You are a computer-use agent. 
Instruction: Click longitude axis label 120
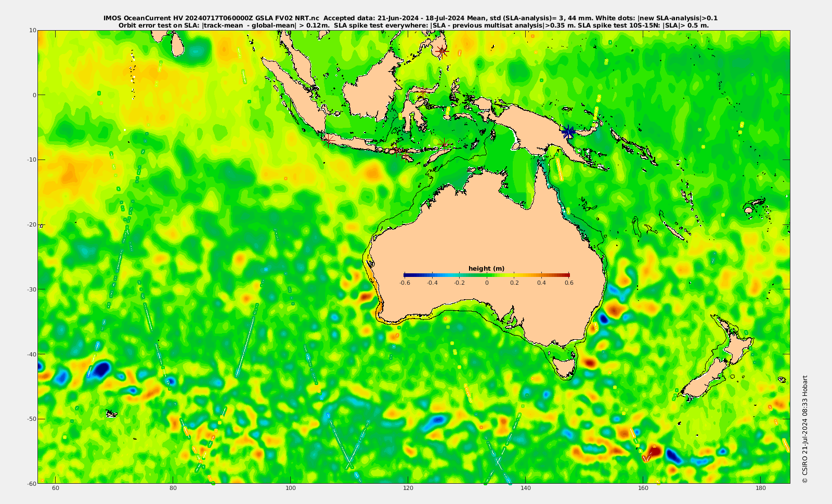[x=408, y=488]
